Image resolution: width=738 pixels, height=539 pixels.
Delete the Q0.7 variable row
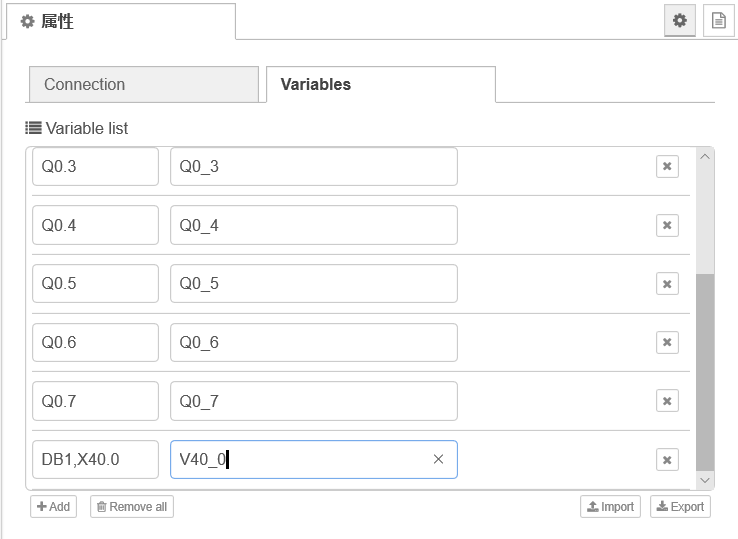click(667, 401)
